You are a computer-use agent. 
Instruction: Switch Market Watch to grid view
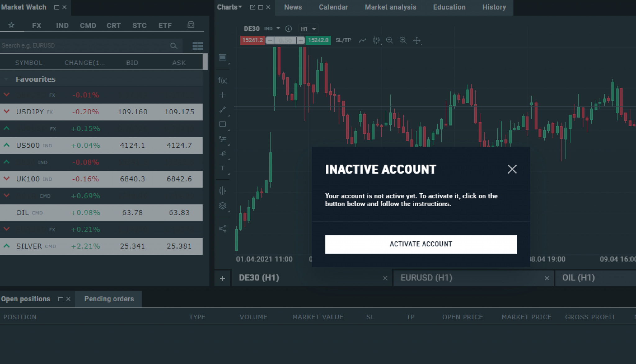(198, 45)
